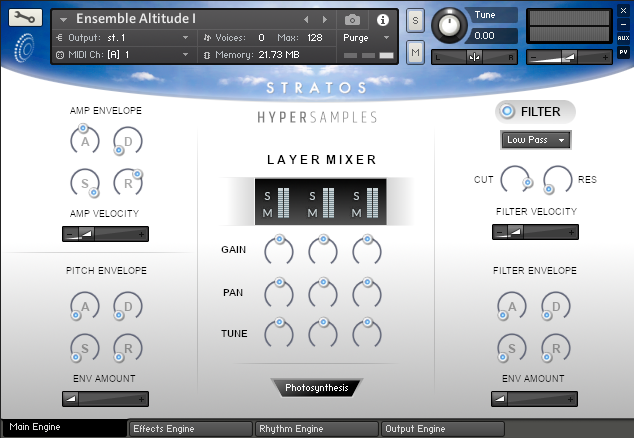Click the Filter Envelope Decay knob
Image resolution: width=634 pixels, height=438 pixels.
556,306
